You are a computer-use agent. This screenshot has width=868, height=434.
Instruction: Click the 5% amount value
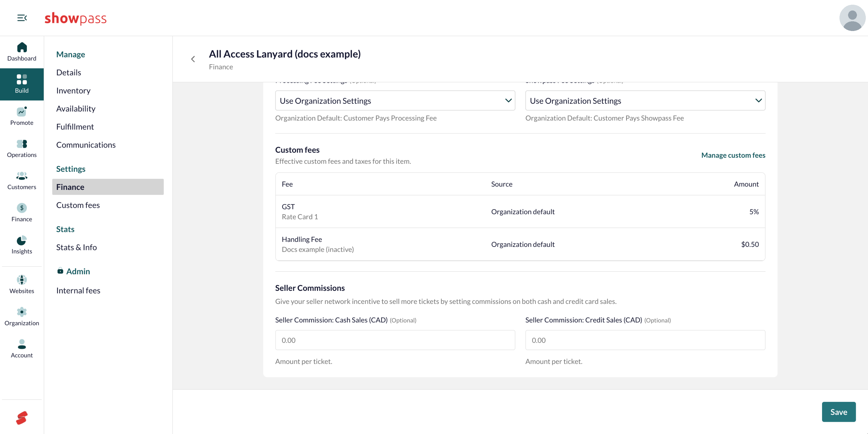point(754,212)
